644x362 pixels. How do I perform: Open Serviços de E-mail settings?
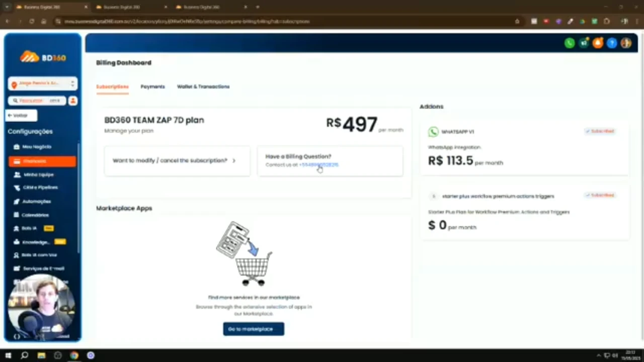click(x=42, y=268)
